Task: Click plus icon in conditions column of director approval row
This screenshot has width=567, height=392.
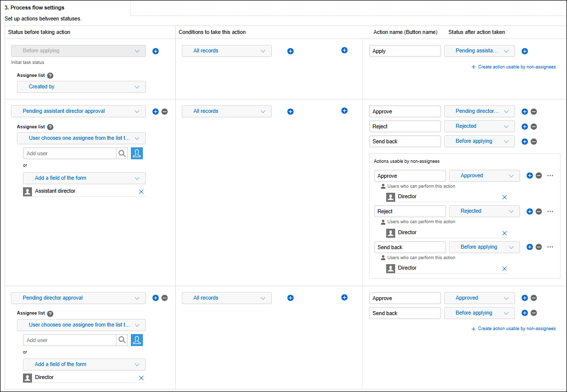Action: click(x=290, y=298)
